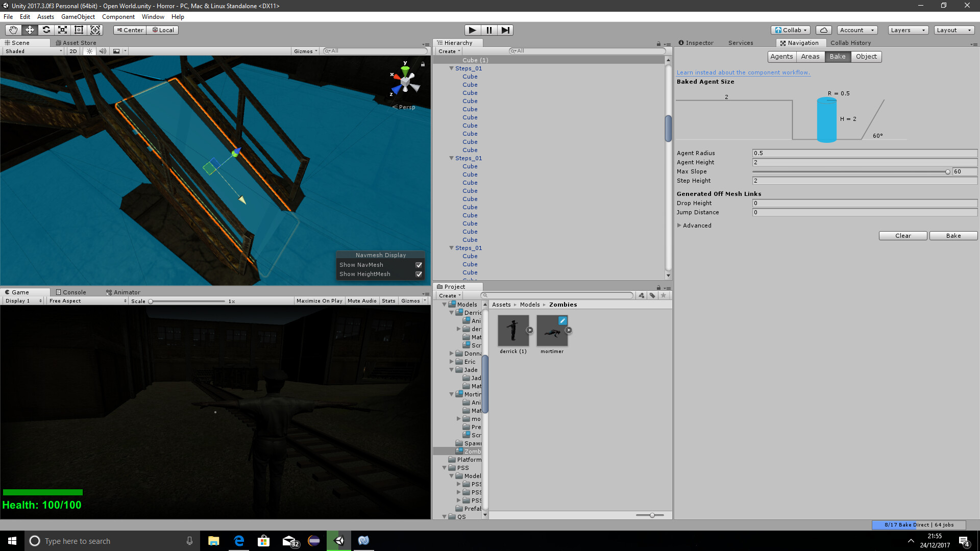Select the Scale tool
Image resolution: width=980 pixels, height=551 pixels.
coord(62,30)
